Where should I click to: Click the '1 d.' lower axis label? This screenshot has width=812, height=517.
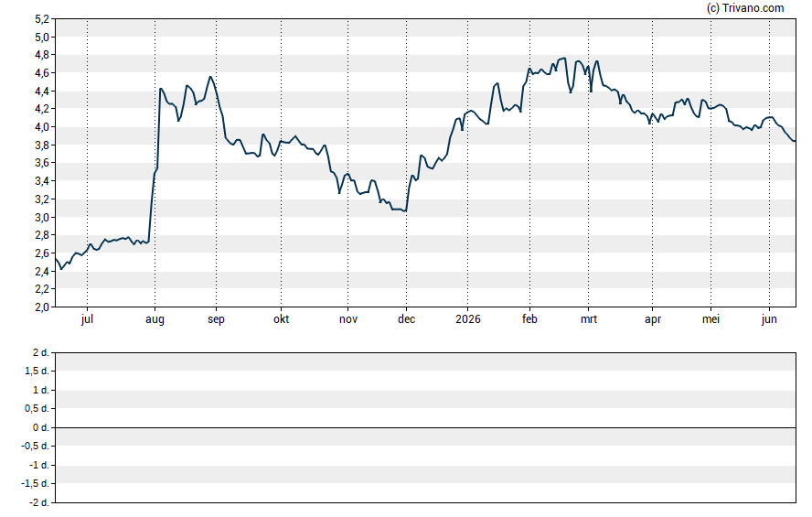41,390
